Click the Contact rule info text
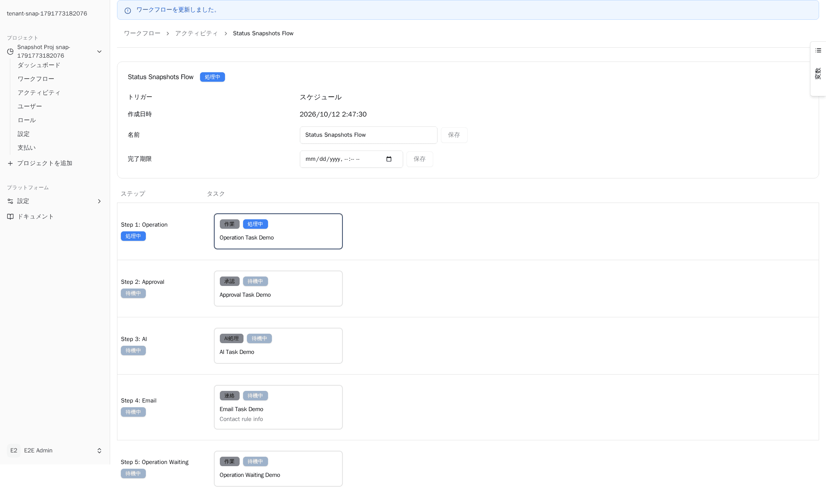This screenshot has height=504, width=826. click(x=241, y=419)
